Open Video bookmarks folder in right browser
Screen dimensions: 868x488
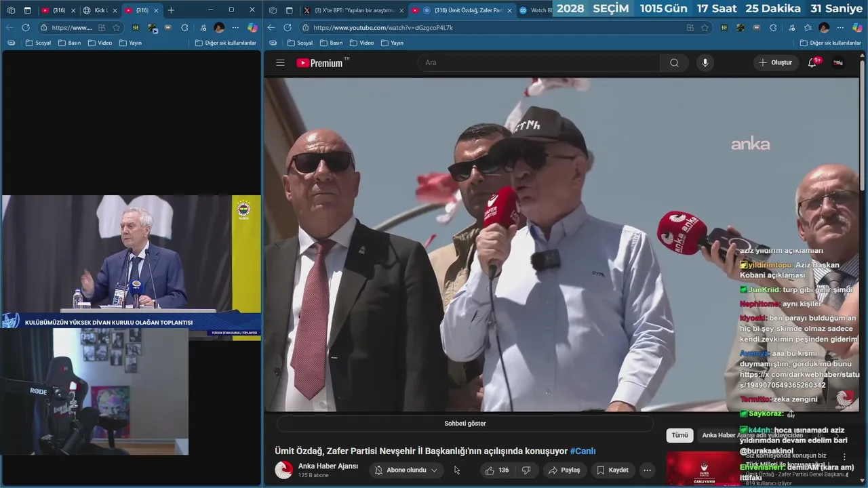tap(361, 43)
